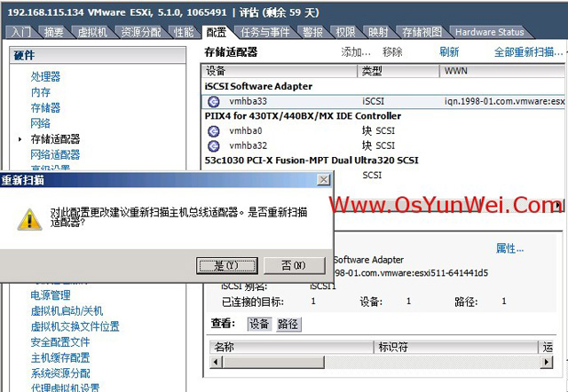Switch view to 设备
Image resolution: width=568 pixels, height=392 pixels.
[259, 324]
